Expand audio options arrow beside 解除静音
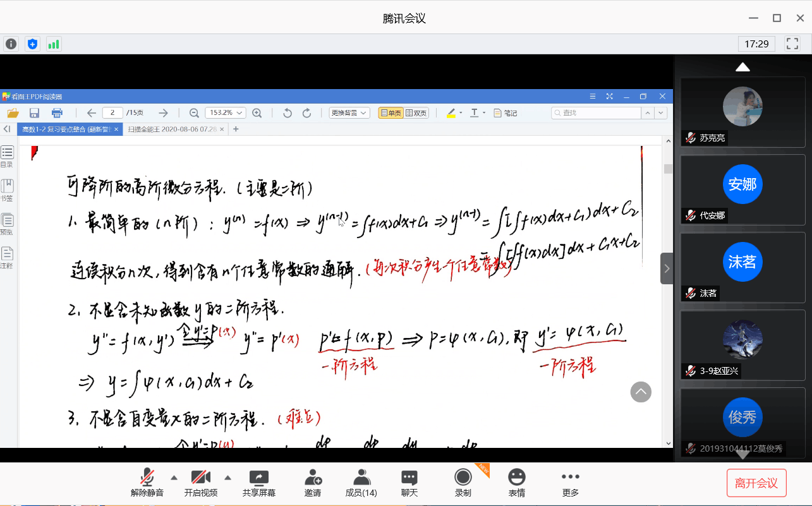Image resolution: width=812 pixels, height=506 pixels. (x=174, y=477)
